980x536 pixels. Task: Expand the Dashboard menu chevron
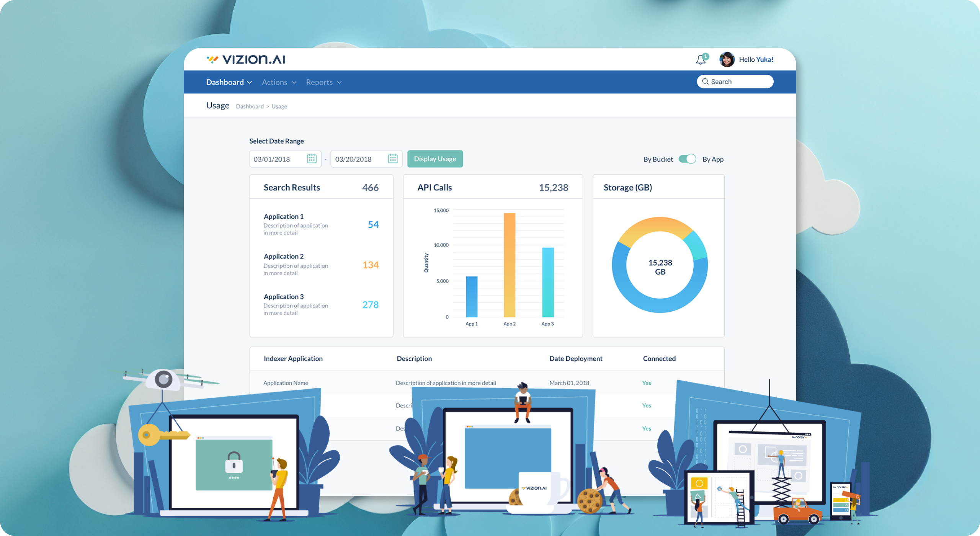[x=250, y=83]
